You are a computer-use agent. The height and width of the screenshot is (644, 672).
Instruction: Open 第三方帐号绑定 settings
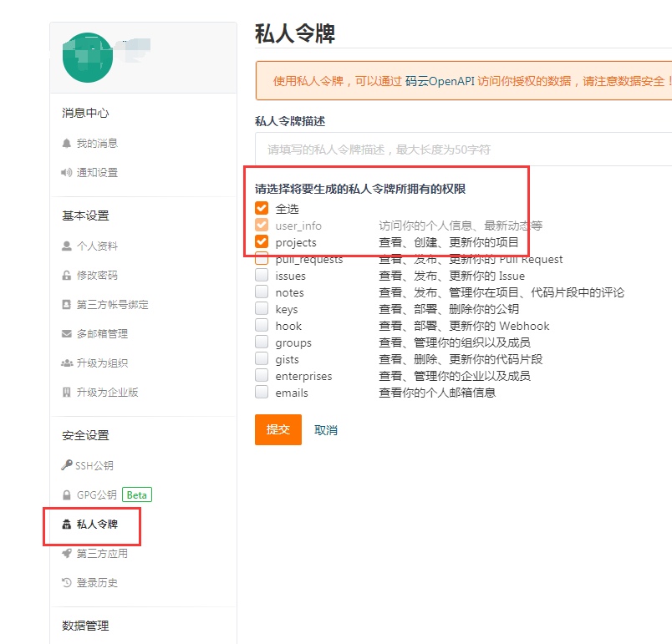[x=112, y=304]
